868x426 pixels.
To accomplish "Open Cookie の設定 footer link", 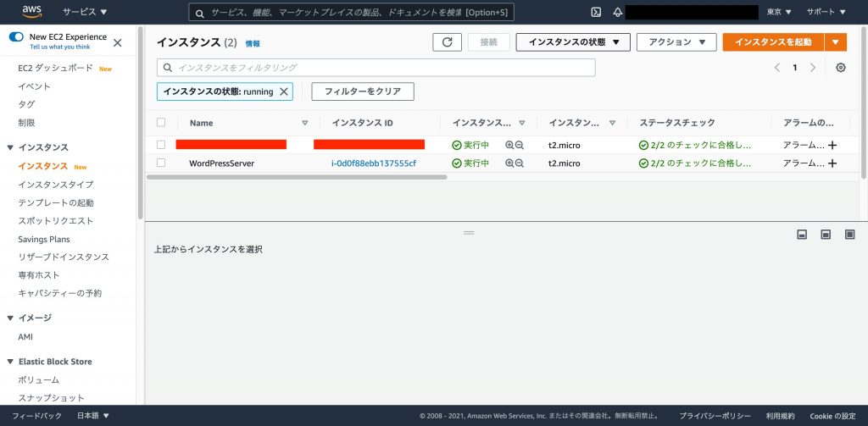I will click(832, 416).
